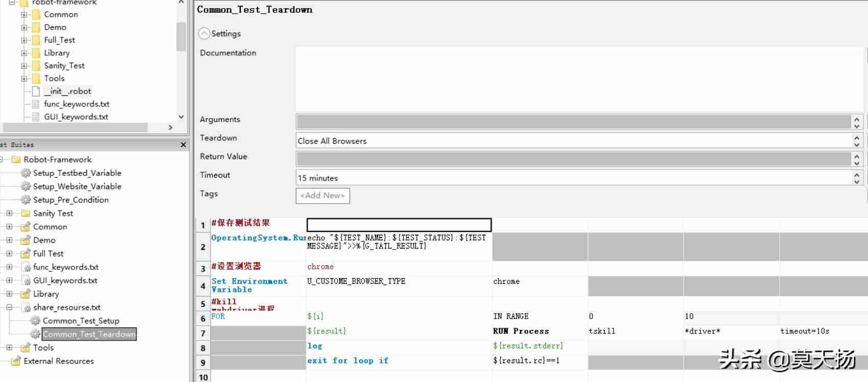
Task: Click the Add New tags button
Action: (323, 195)
